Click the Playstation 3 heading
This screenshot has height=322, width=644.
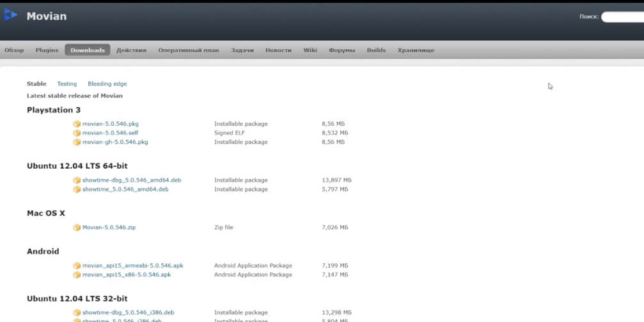click(x=54, y=110)
